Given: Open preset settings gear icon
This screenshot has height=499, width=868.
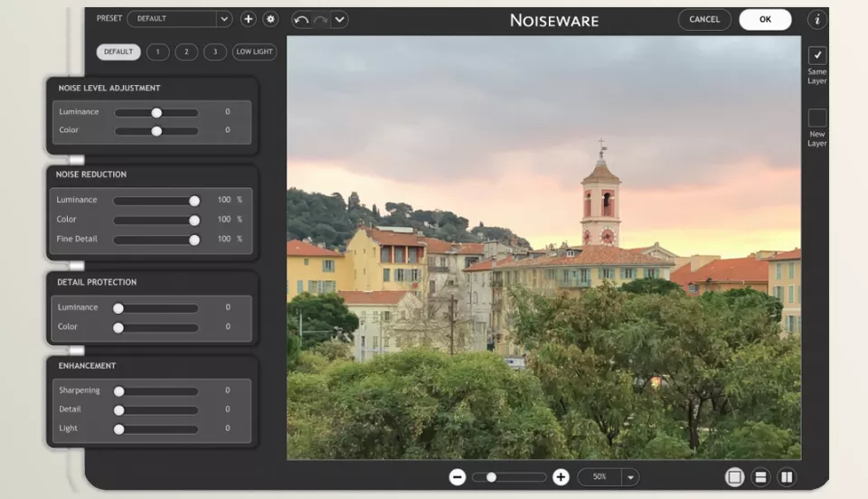Looking at the screenshot, I should [270, 19].
